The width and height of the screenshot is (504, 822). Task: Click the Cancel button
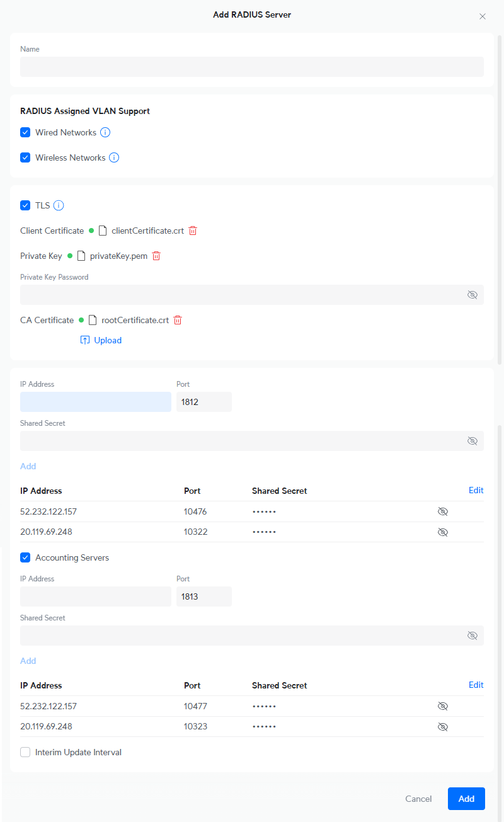(418, 799)
